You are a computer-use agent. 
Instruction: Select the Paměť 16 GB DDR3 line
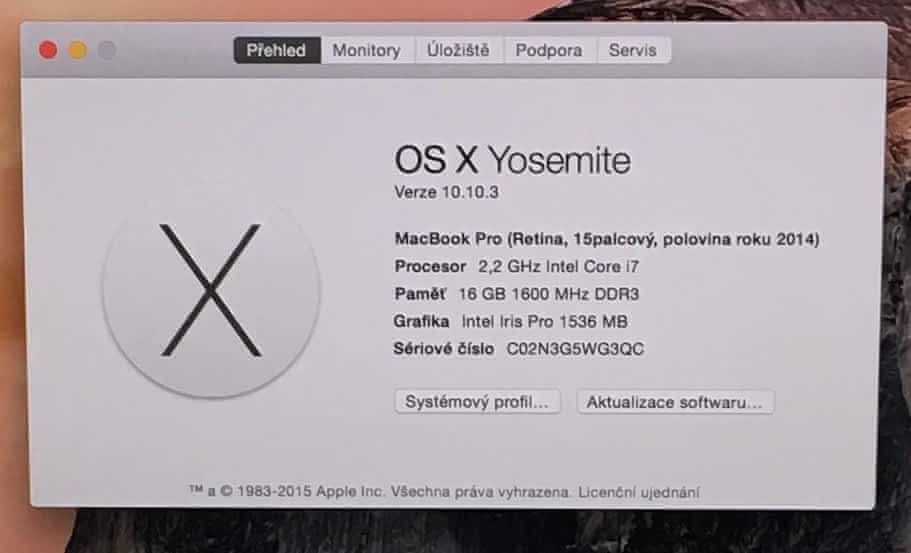click(517, 295)
